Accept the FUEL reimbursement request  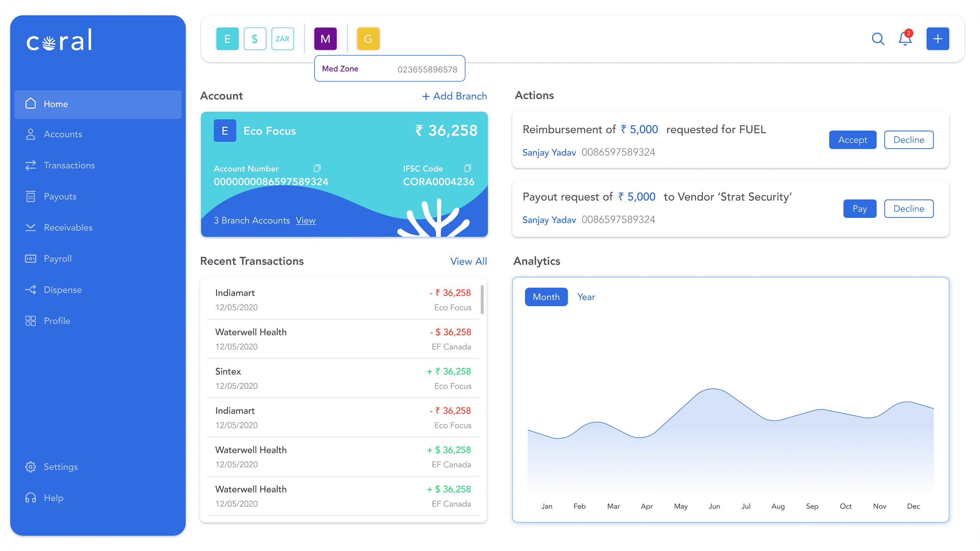[852, 140]
